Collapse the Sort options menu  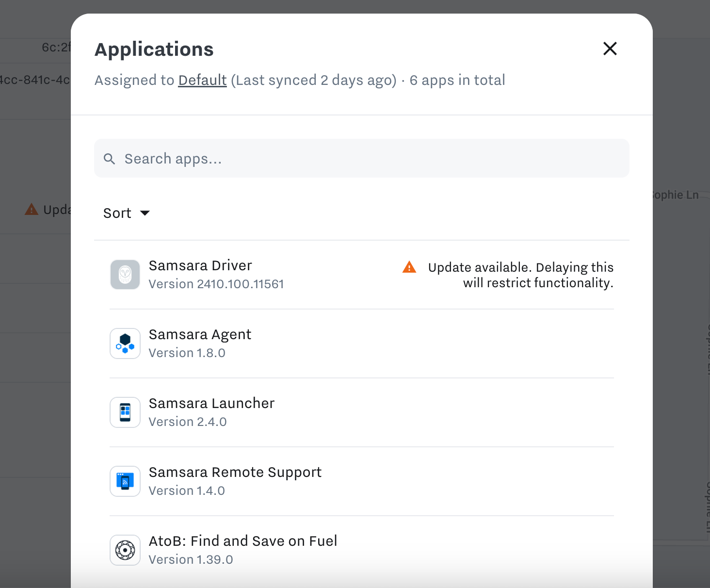click(x=126, y=213)
